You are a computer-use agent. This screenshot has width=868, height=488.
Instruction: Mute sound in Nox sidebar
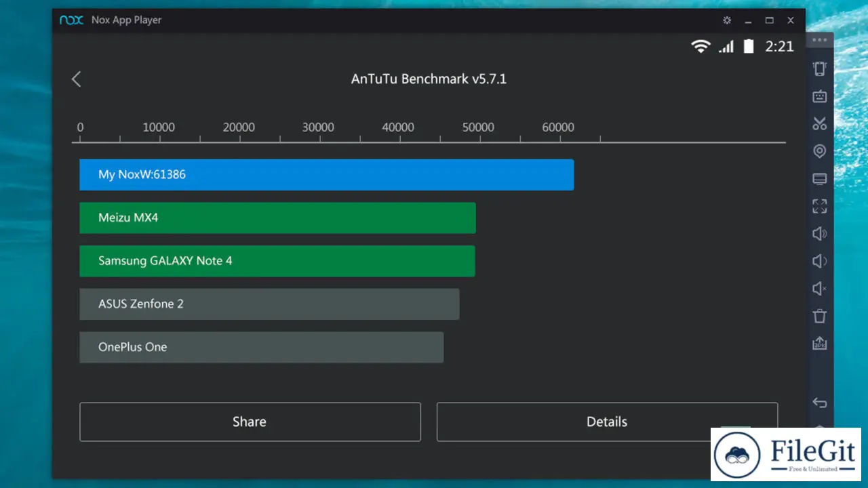(820, 289)
